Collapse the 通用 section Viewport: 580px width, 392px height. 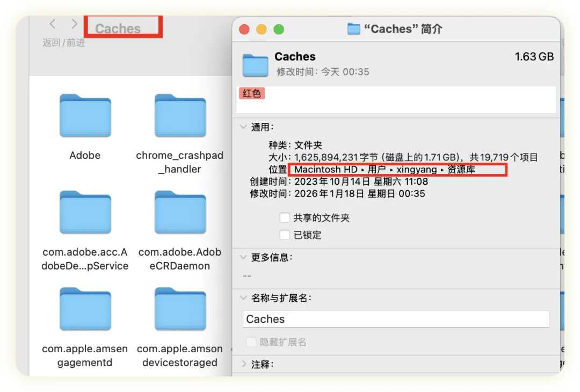click(x=243, y=127)
